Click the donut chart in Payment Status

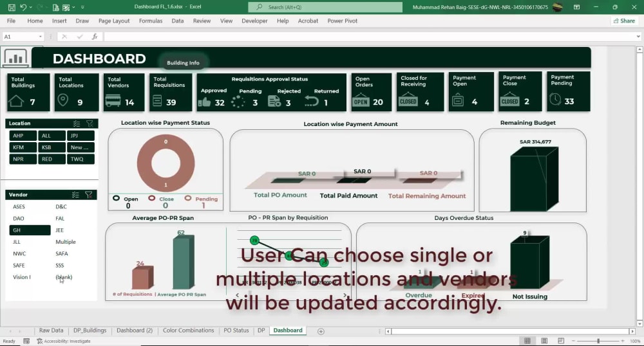[166, 163]
